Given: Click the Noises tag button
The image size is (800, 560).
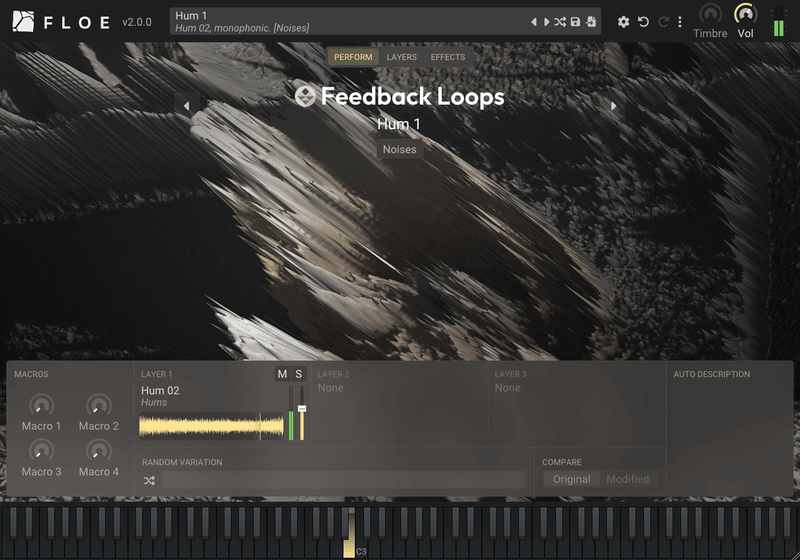Looking at the screenshot, I should [399, 149].
